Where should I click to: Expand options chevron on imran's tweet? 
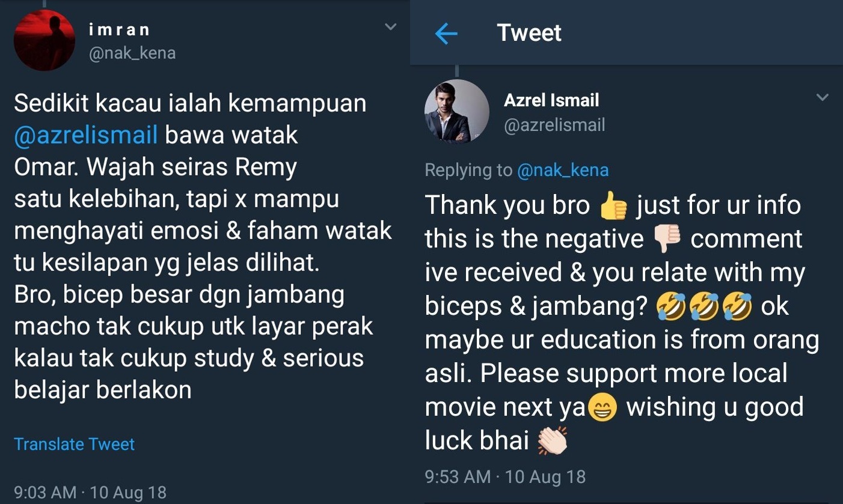tap(391, 27)
